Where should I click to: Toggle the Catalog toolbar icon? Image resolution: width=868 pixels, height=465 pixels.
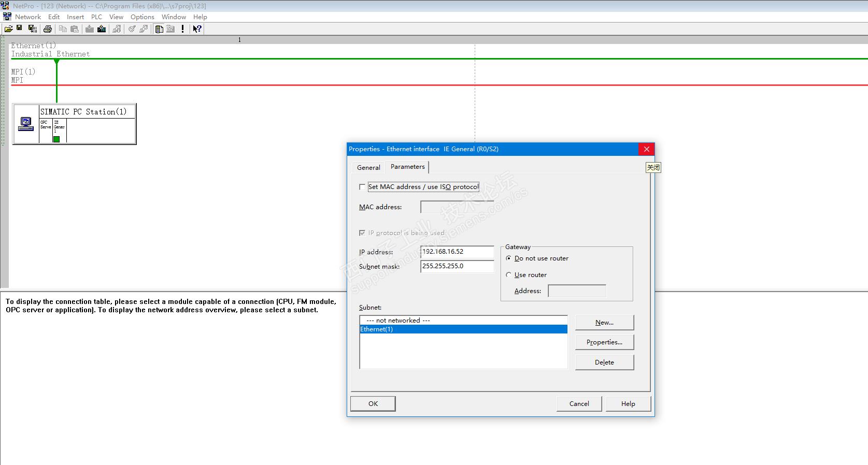coord(159,29)
